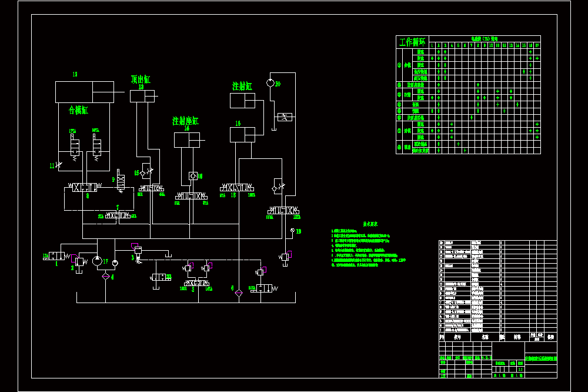Screen dimensions: 588x392
Task: Click the 注射缸 label text
Action: [242, 87]
